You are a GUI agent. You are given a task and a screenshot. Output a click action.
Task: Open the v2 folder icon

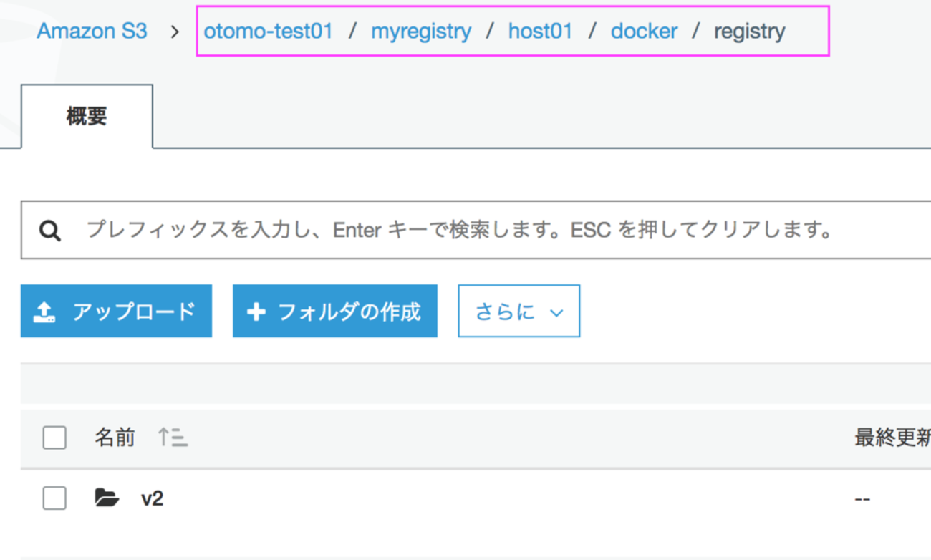[x=107, y=498]
